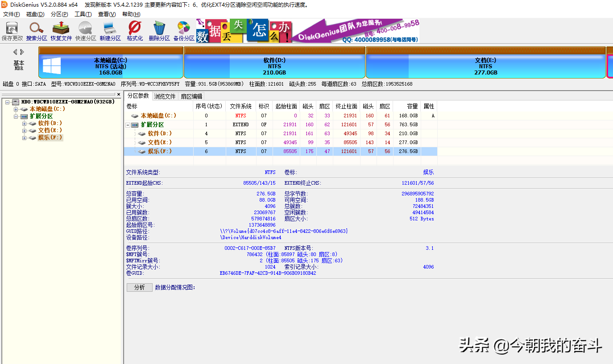This screenshot has height=364, width=613.
Task: Select HD0:WDCWD10EZEX disk in the tree
Action: click(x=68, y=102)
